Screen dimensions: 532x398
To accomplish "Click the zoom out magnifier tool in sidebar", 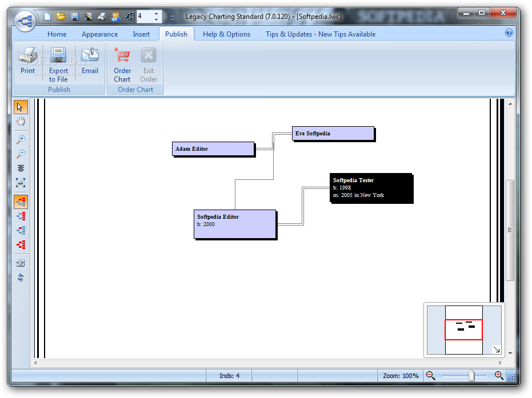I will 21,154.
